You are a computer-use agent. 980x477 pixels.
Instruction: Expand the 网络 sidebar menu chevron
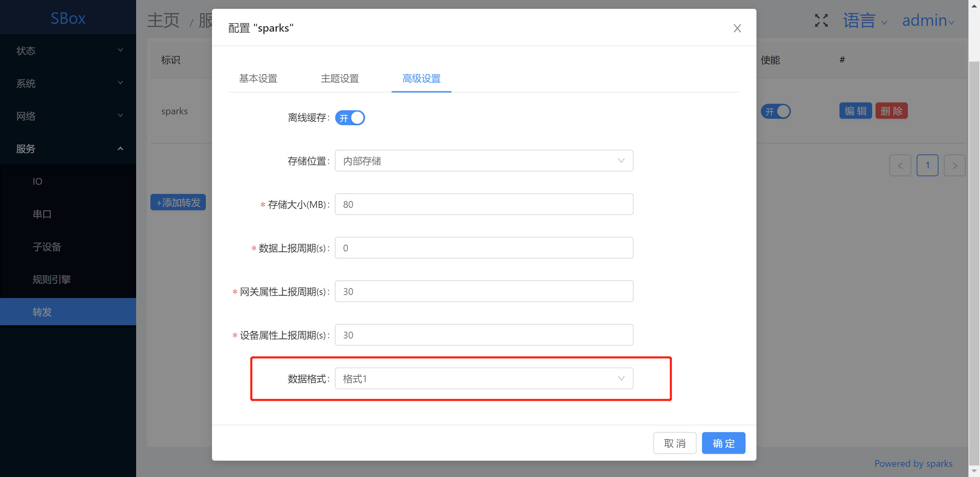point(120,116)
